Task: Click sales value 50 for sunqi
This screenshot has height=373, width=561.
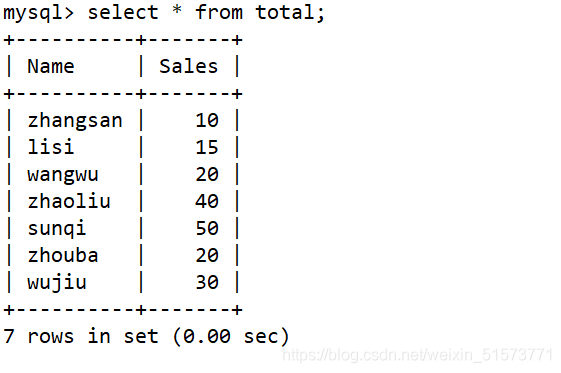Action: click(207, 228)
